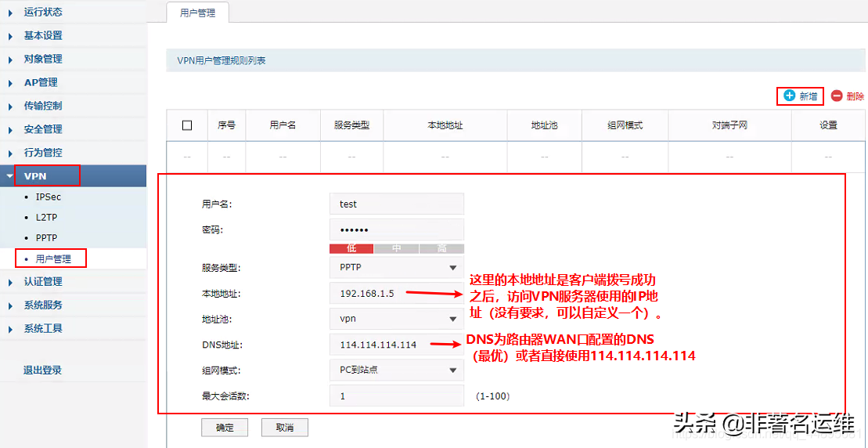This screenshot has width=868, height=448.
Task: Expand the 运行状态 menu arrow
Action: [x=10, y=13]
